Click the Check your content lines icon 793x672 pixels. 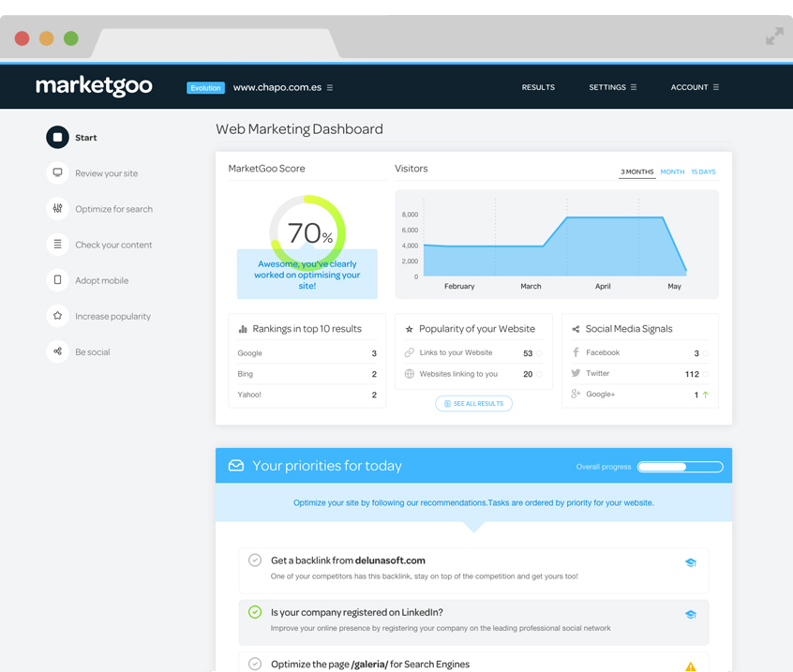click(x=58, y=245)
